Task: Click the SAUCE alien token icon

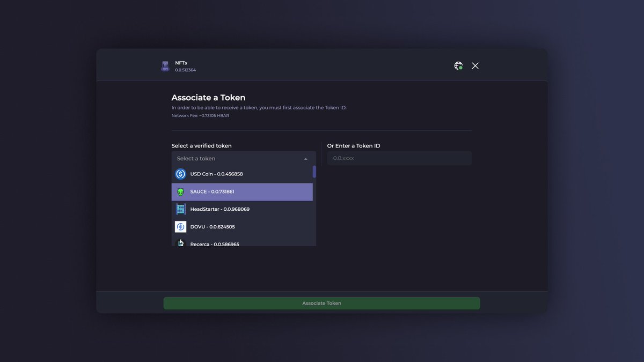Action: (x=180, y=191)
